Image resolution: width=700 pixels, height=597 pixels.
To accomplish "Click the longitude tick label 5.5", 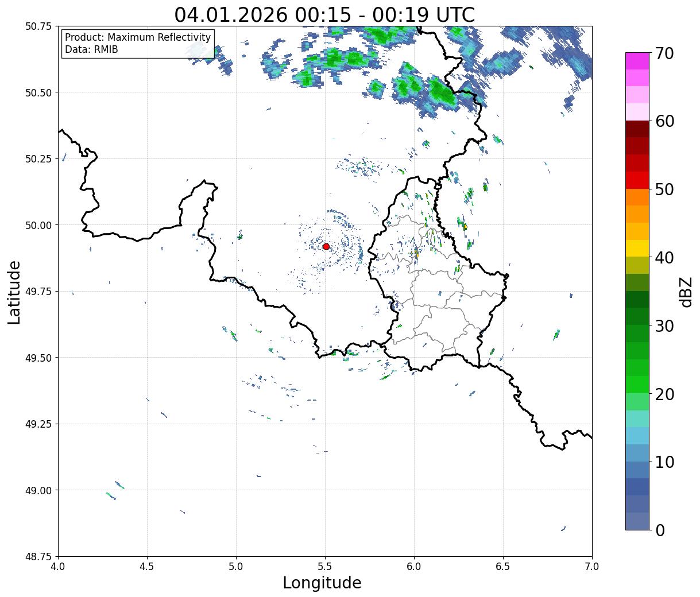I will [x=325, y=567].
